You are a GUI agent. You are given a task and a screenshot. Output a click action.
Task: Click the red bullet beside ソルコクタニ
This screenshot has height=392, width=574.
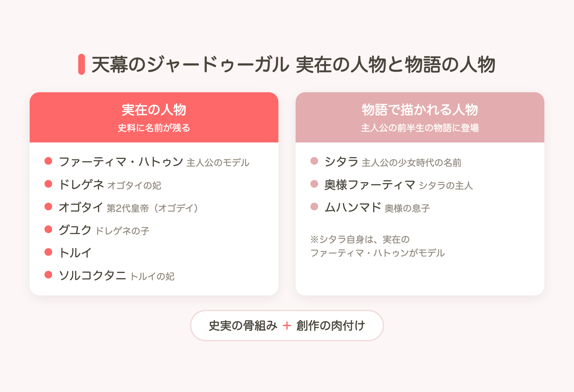(48, 275)
